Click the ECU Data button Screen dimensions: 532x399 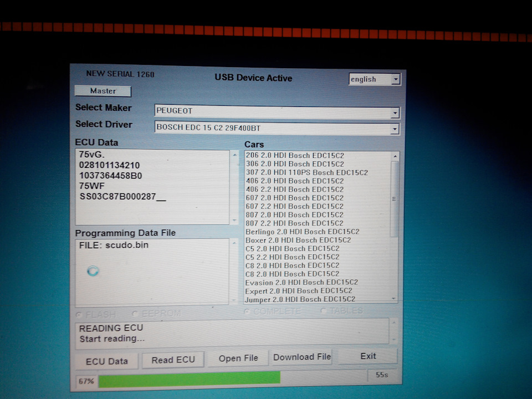pyautogui.click(x=106, y=361)
